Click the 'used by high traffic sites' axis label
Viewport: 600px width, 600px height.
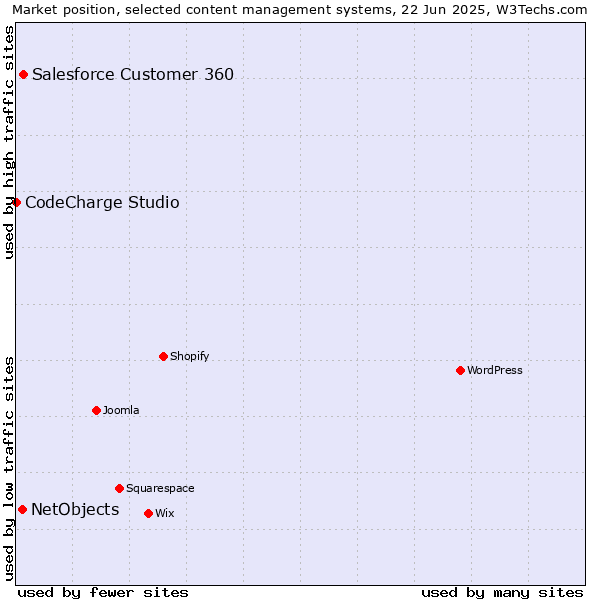coord(8,142)
